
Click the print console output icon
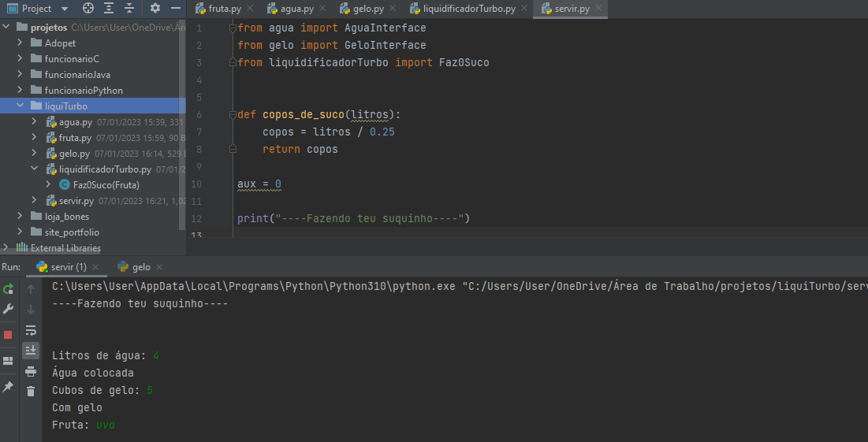coord(31,371)
